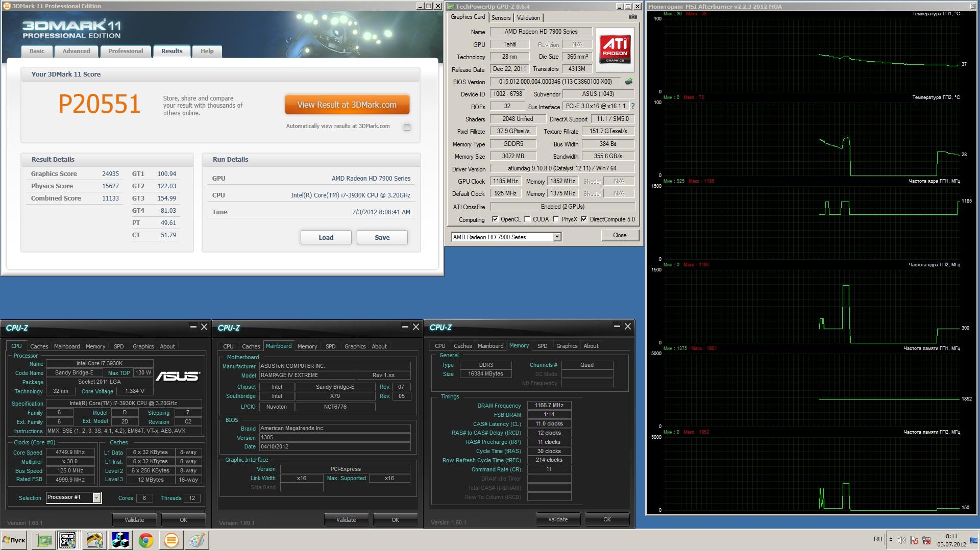The height and width of the screenshot is (551, 980).
Task: Click the GPU1 core clock graph showing 1185
Action: (812, 222)
